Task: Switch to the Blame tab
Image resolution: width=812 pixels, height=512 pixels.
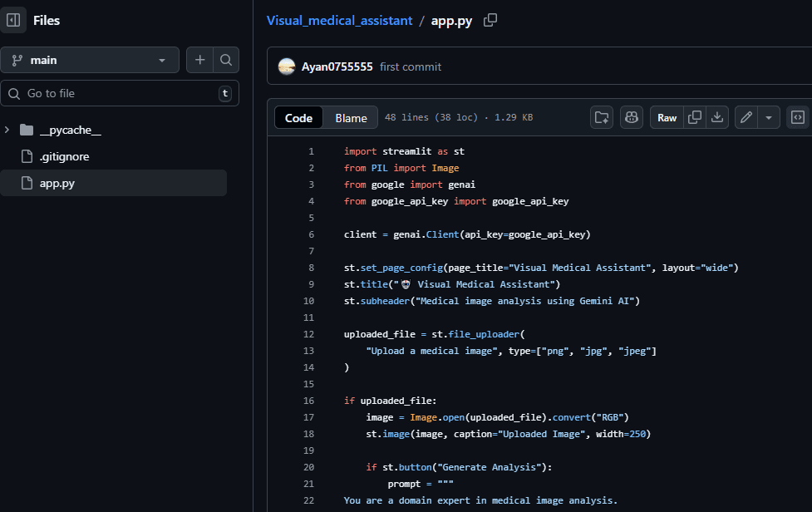Action: (x=350, y=117)
